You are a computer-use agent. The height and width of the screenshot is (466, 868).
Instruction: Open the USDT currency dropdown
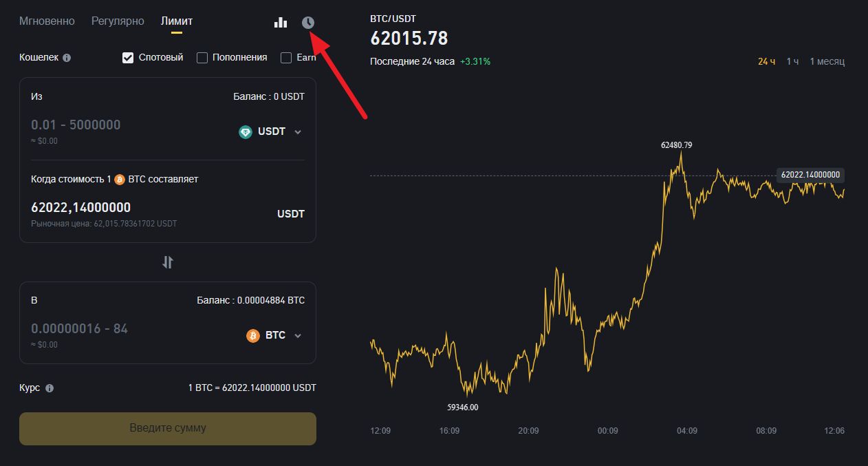(x=271, y=131)
